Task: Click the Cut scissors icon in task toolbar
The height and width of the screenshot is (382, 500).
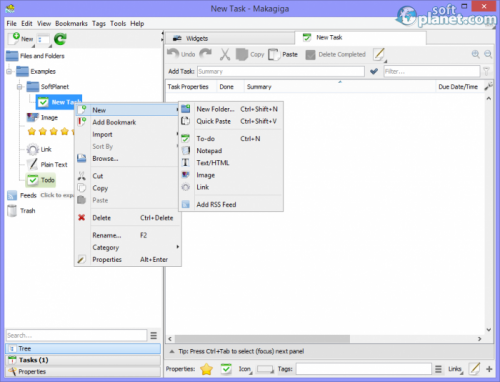Action: point(225,54)
